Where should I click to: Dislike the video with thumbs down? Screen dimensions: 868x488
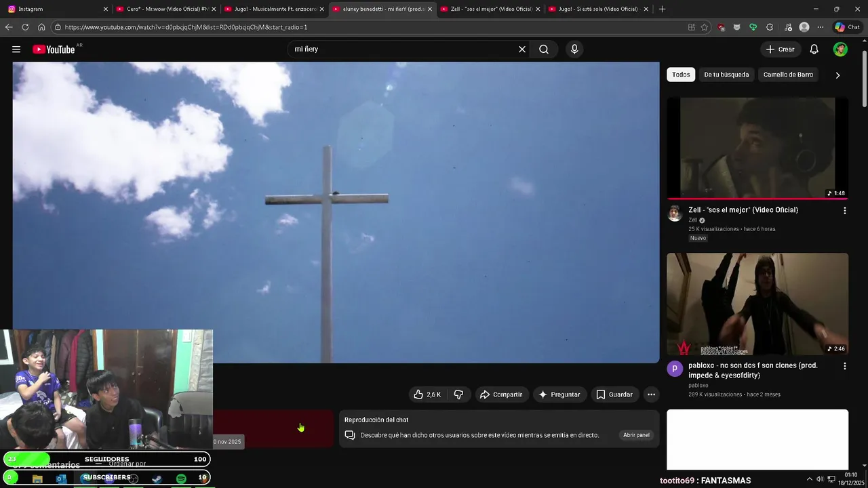[x=458, y=394]
